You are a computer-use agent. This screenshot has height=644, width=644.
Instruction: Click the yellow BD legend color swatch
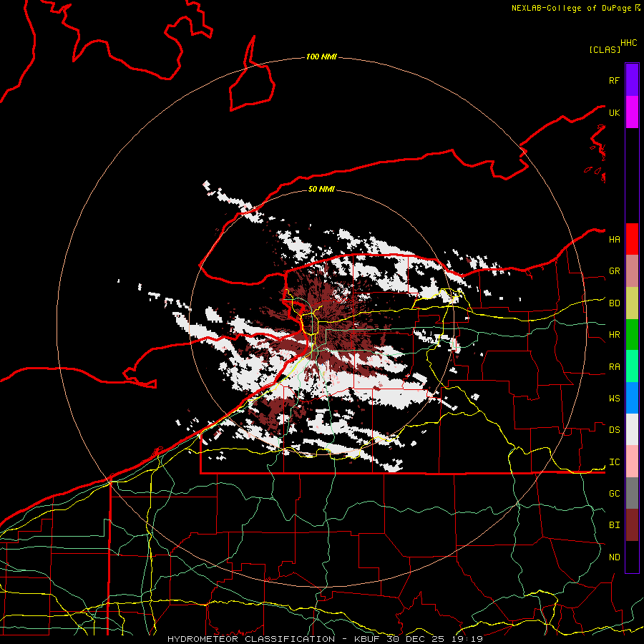(x=632, y=303)
